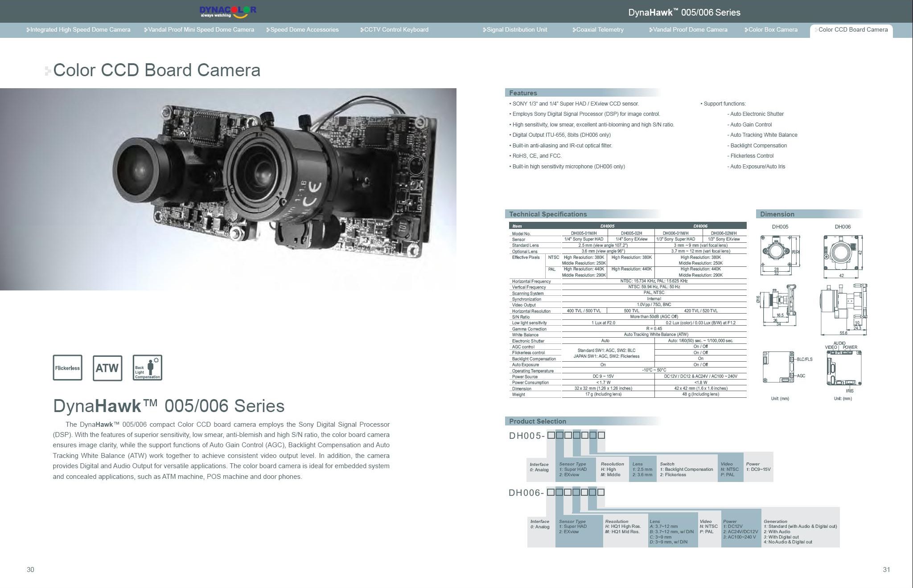
Task: Click the DH006 rear connector diagram
Action: click(x=844, y=368)
